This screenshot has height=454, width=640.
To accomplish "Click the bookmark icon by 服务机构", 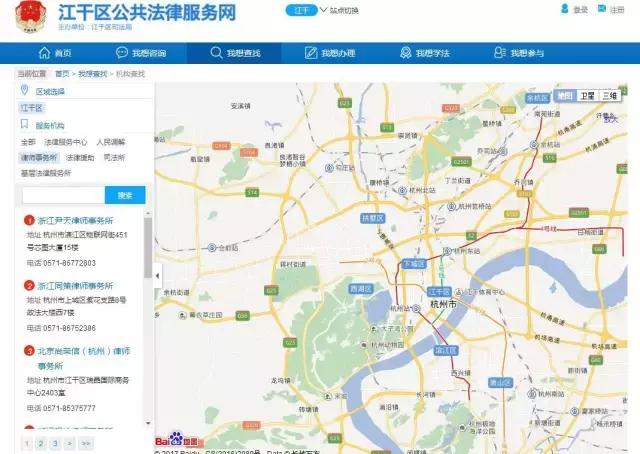I will (x=24, y=124).
